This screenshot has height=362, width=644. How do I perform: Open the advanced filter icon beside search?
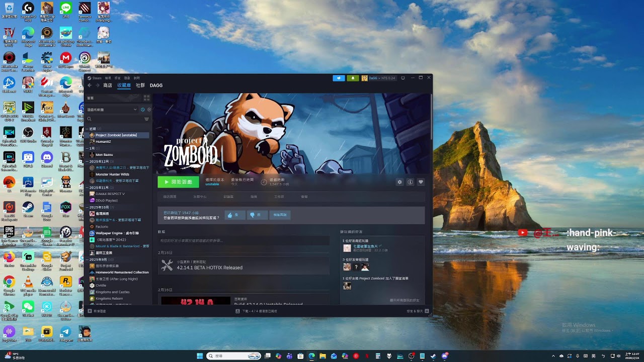147,119
